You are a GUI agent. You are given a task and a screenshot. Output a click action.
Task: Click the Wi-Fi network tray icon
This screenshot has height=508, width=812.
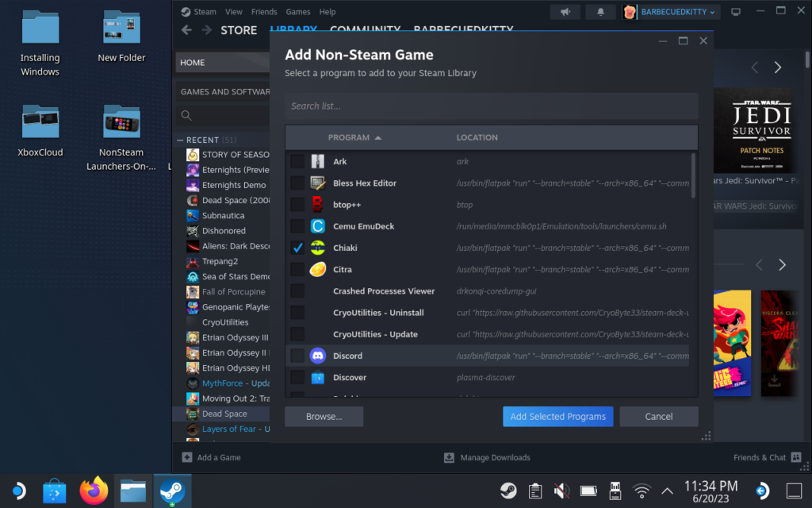click(x=642, y=491)
